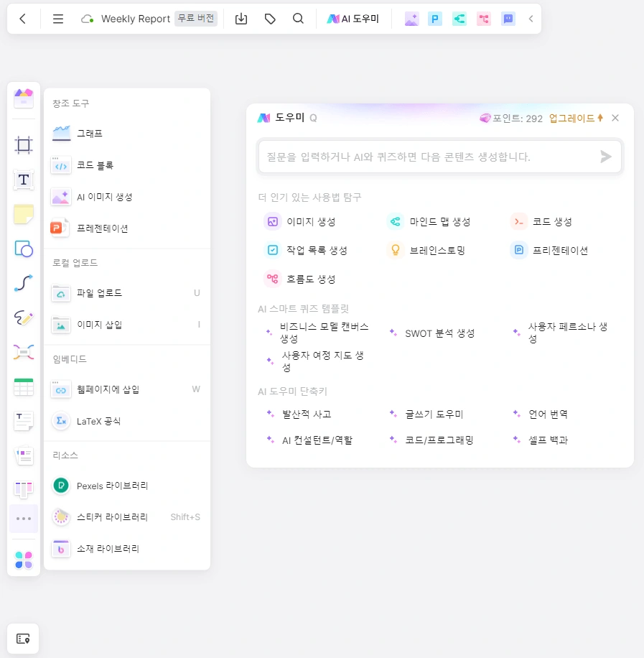Choose 프레젠테이션 menu item
The image size is (644, 658).
127,228
